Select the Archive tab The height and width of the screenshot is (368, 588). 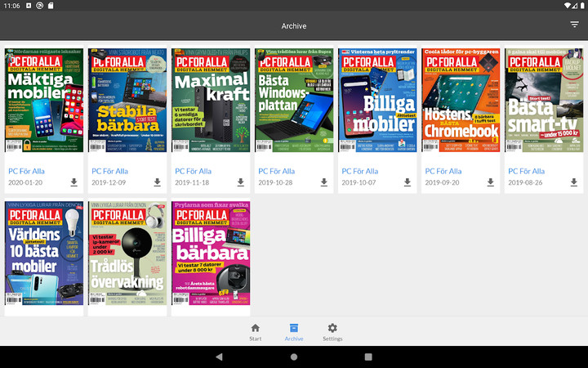click(294, 331)
